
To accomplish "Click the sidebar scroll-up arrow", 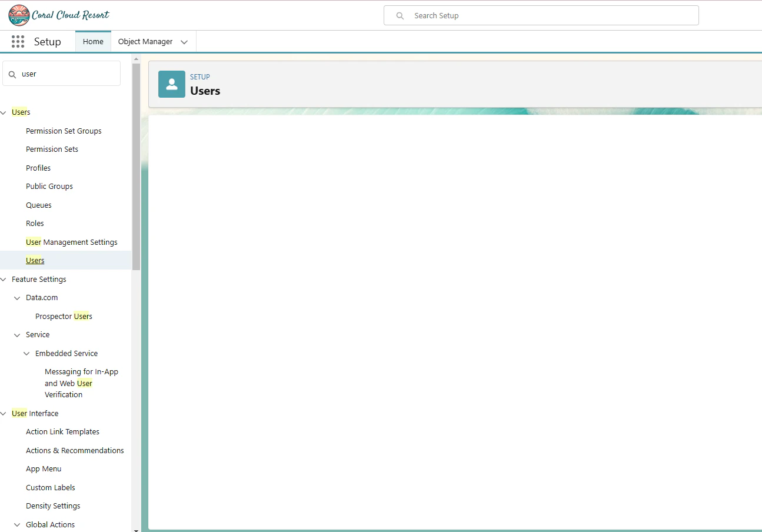I will (137, 59).
